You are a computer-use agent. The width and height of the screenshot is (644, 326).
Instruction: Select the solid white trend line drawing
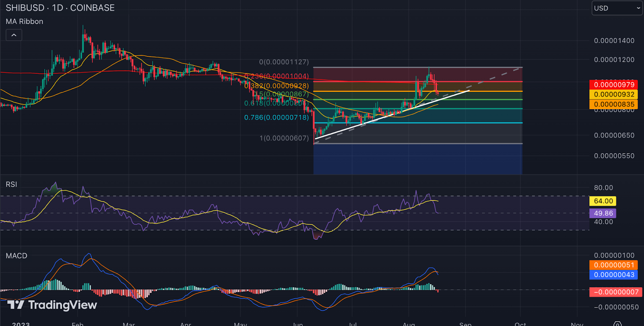tap(392, 115)
